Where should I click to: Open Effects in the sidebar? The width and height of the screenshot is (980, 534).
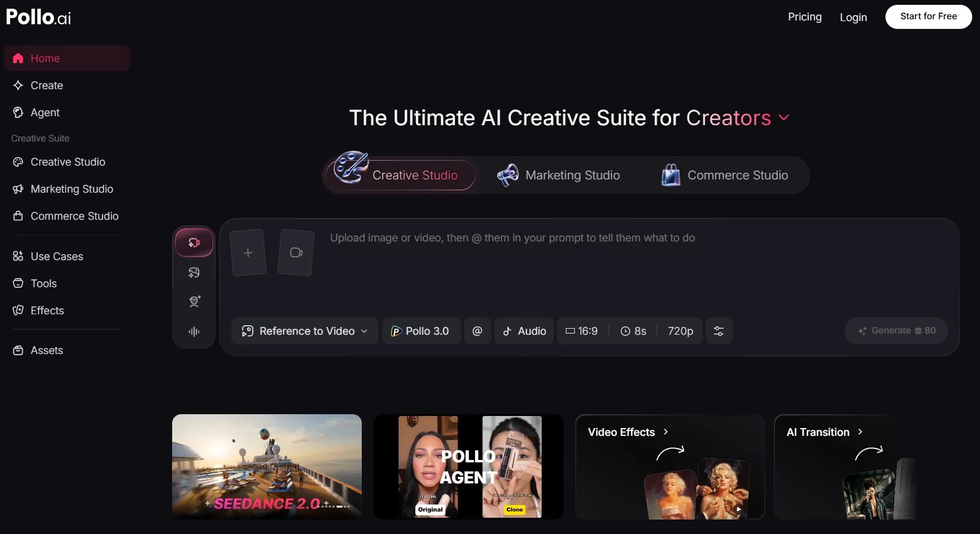pyautogui.click(x=67, y=311)
